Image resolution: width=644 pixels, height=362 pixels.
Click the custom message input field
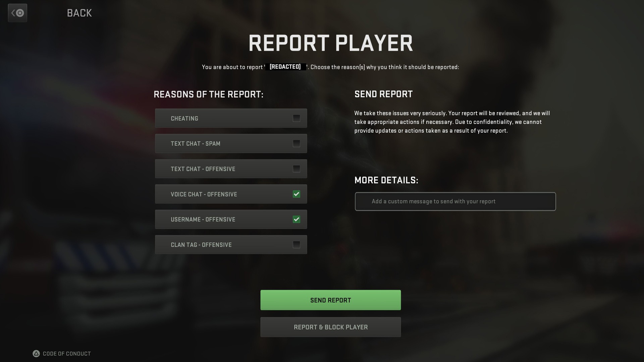pos(455,201)
